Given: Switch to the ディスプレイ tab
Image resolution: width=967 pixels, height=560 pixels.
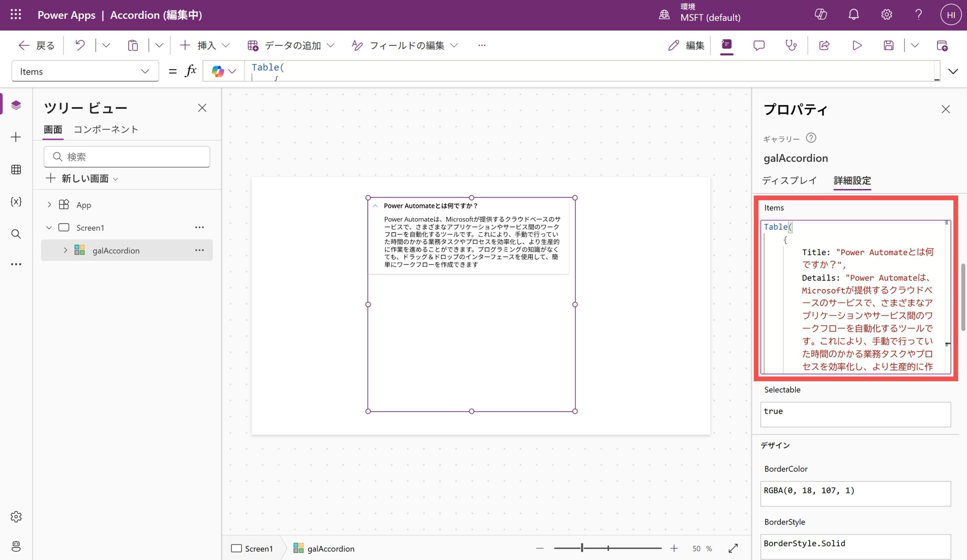Looking at the screenshot, I should click(789, 180).
